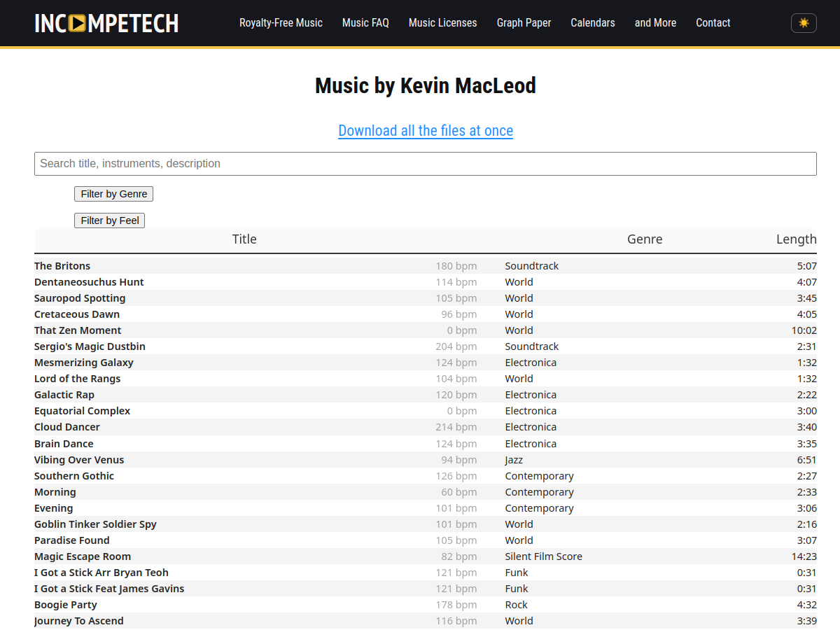
Task: Toggle the light/dark theme sun icon
Action: click(804, 23)
